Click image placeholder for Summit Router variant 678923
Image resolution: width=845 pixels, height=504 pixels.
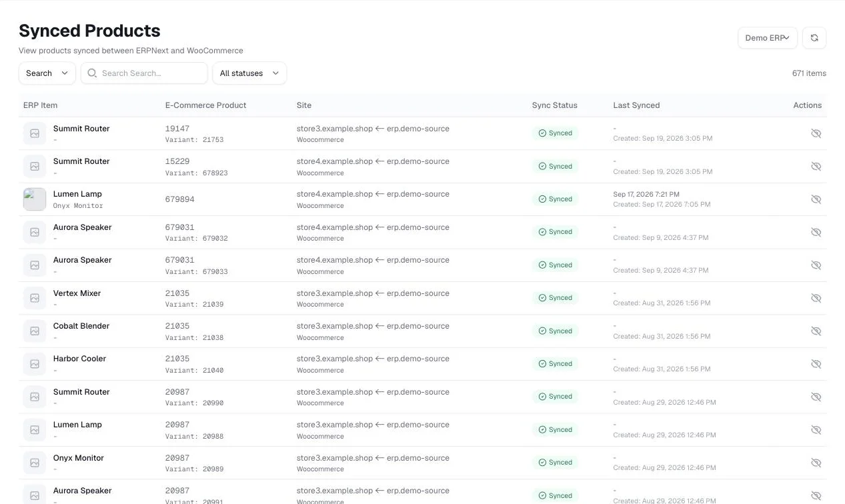pos(35,166)
